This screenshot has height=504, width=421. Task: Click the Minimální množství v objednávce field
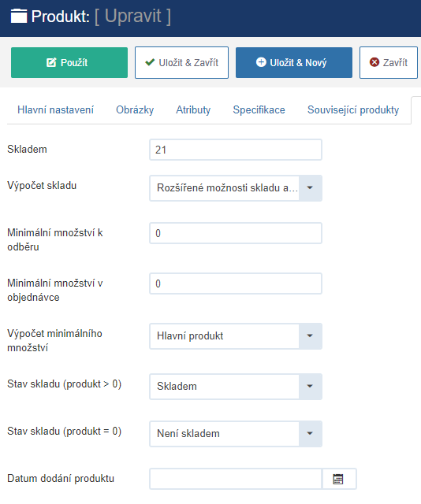236,283
